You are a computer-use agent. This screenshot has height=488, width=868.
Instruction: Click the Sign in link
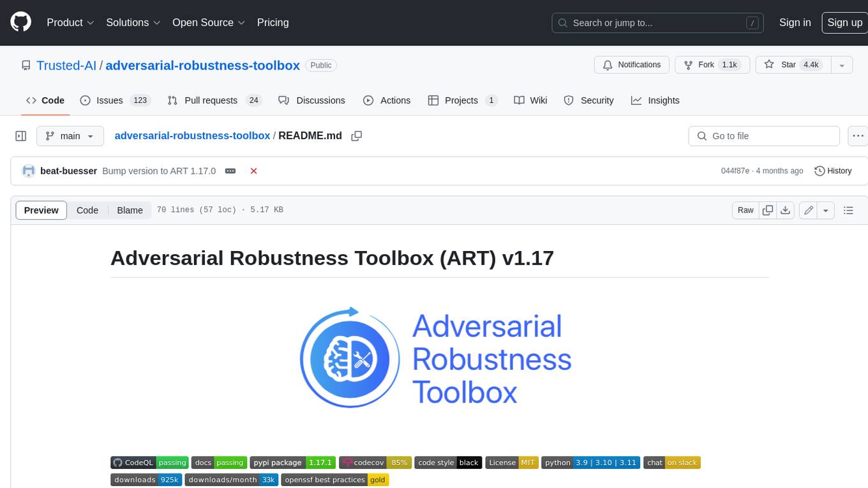pos(795,22)
